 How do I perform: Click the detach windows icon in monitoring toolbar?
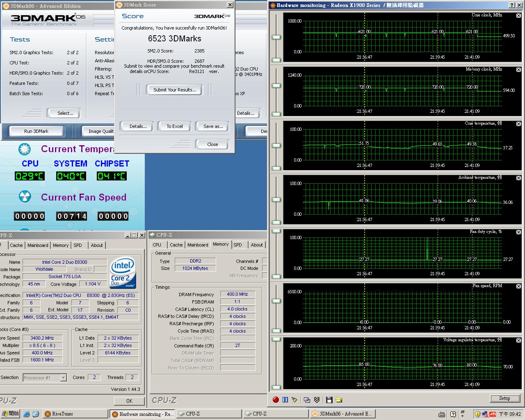point(307,399)
